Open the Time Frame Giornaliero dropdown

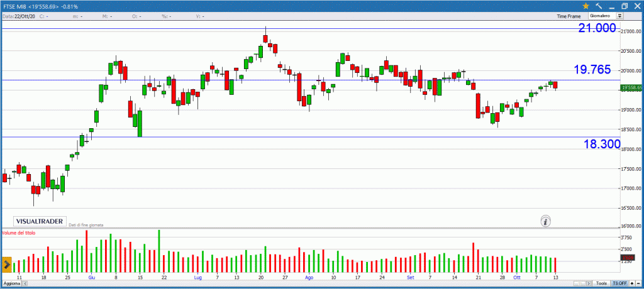pyautogui.click(x=606, y=16)
